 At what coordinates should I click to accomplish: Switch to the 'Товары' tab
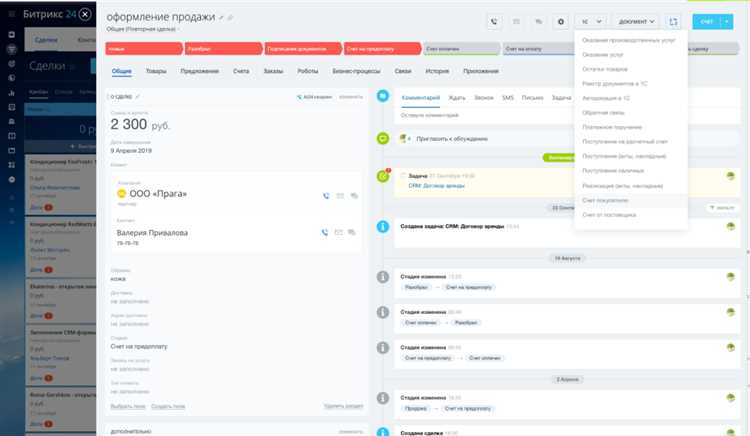156,71
